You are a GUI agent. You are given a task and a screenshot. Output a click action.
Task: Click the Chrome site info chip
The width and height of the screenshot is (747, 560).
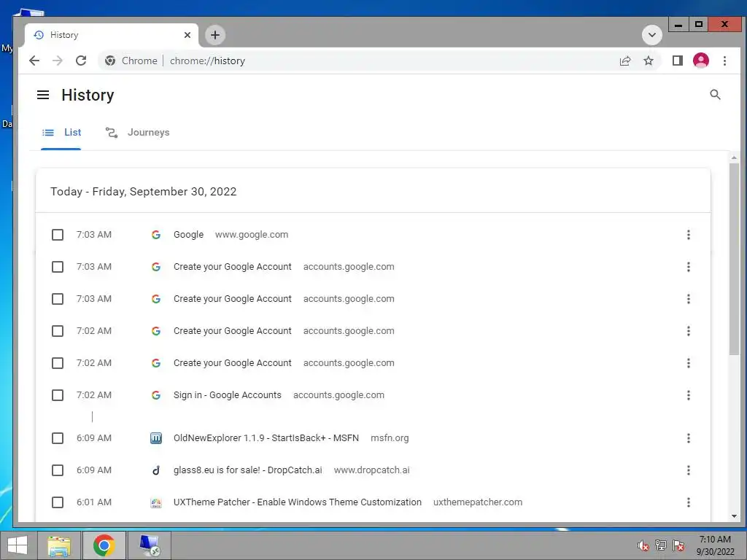click(x=131, y=61)
